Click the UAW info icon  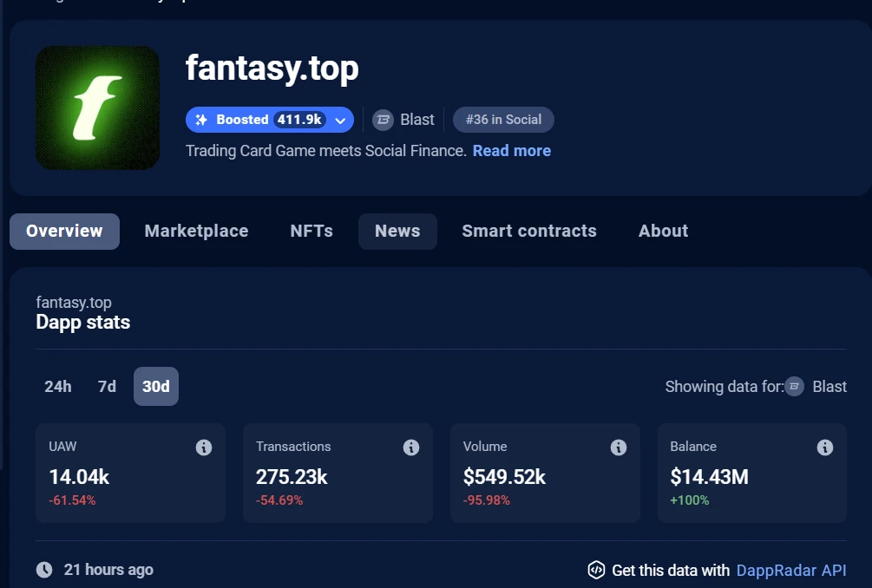click(x=204, y=448)
